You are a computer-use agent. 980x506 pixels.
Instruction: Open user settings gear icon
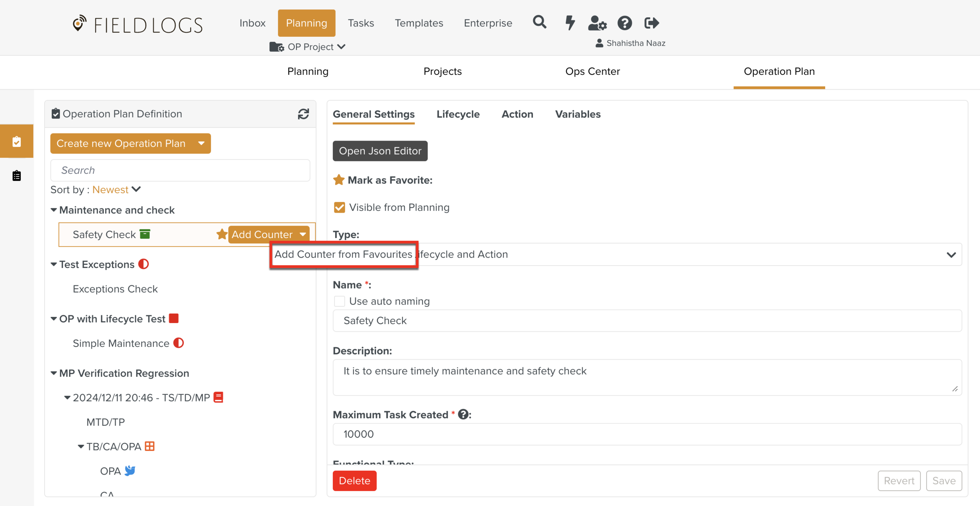click(597, 23)
